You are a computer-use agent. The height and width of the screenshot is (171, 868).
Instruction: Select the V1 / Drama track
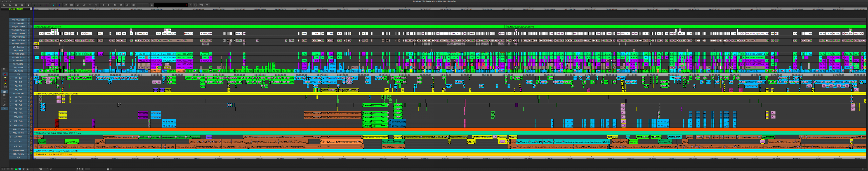[x=18, y=71]
